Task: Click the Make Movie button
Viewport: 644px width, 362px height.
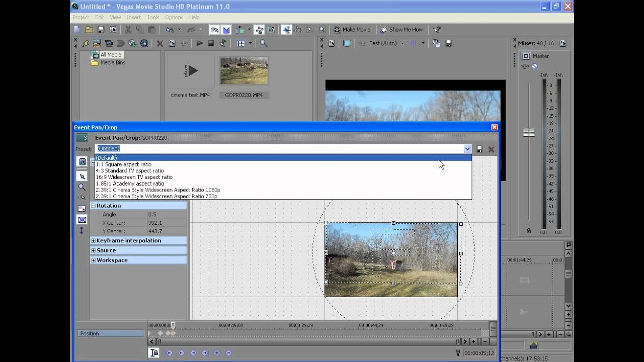Action: click(352, 30)
